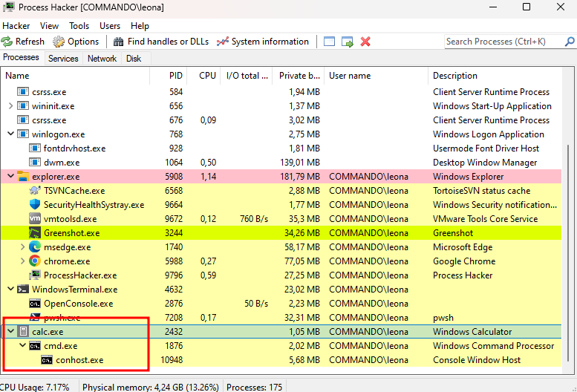
Task: Switch to the Services tab
Action: click(x=63, y=59)
